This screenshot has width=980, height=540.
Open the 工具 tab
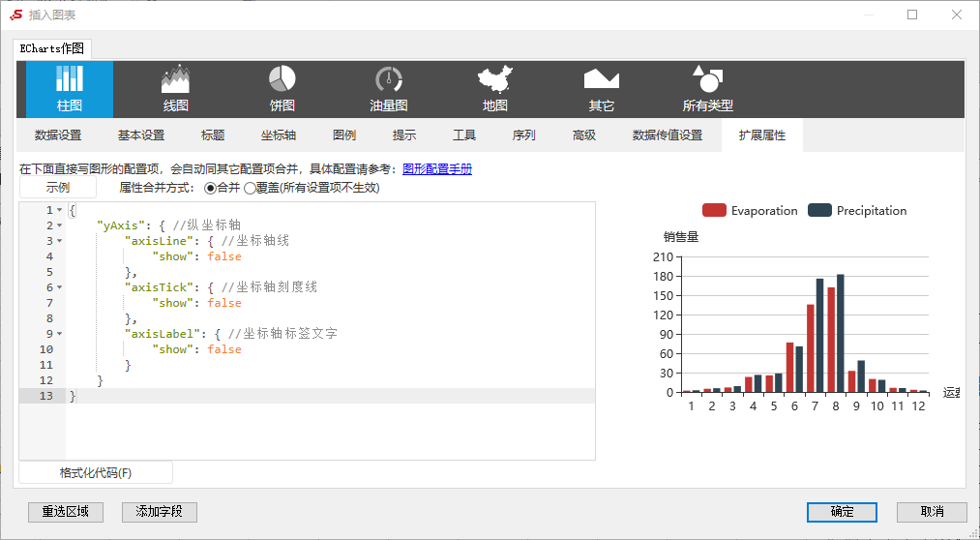coord(464,135)
